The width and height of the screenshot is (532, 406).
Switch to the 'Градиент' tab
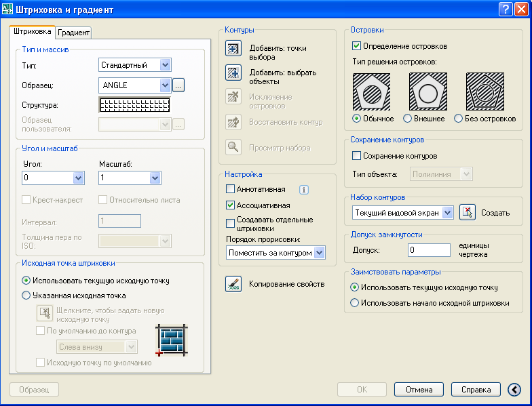click(x=73, y=33)
